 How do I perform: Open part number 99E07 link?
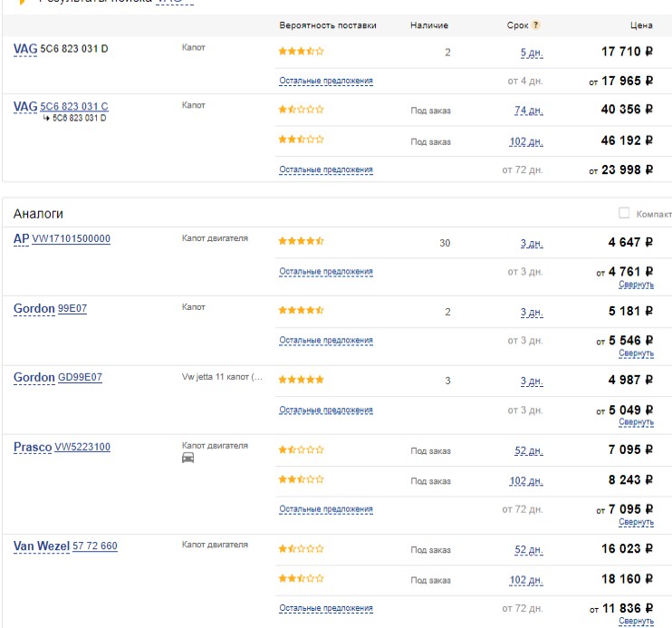(x=72, y=309)
